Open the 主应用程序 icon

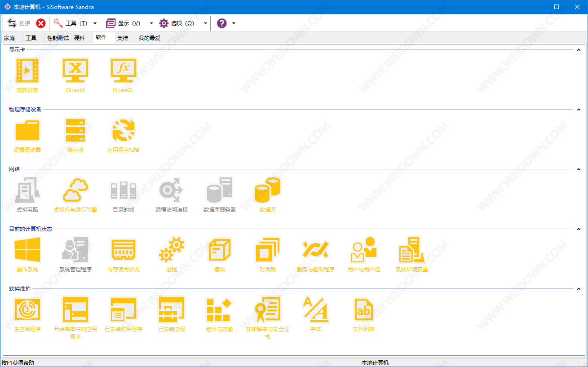[x=27, y=310]
